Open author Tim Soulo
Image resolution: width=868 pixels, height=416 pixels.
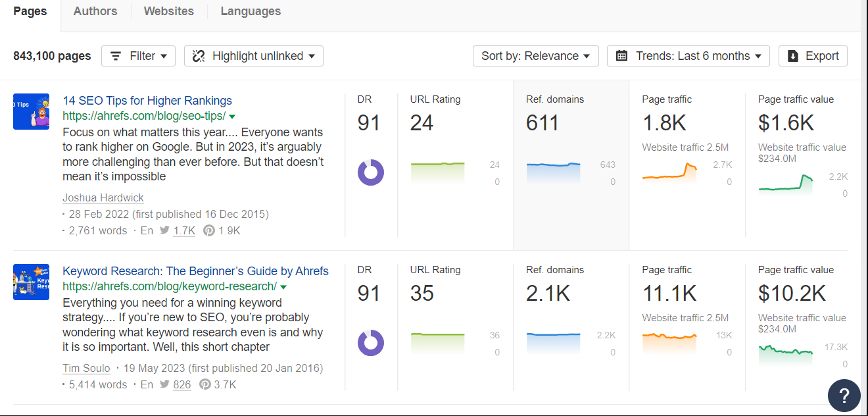86,368
